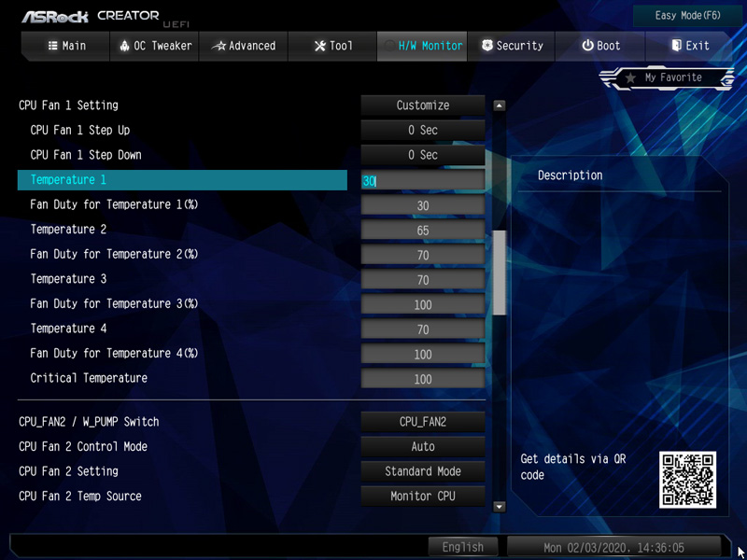Open the Main tab
Viewport: 747px width, 560px height.
(x=65, y=46)
